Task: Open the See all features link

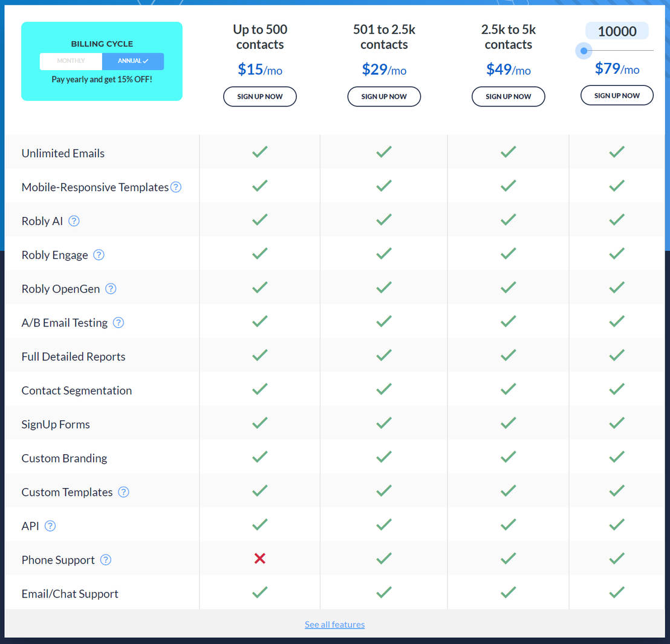Action: pyautogui.click(x=334, y=624)
